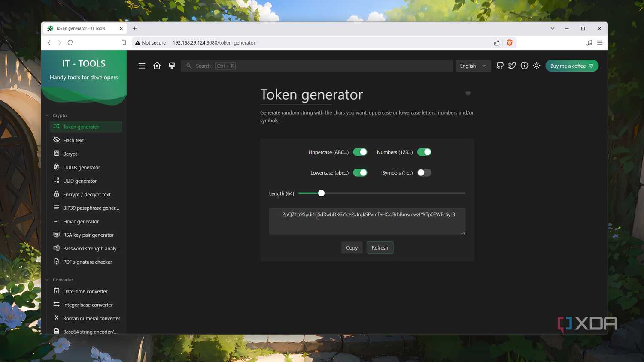Screen dimensions: 644x362
Task: Open the About info icon
Action: pos(524,66)
